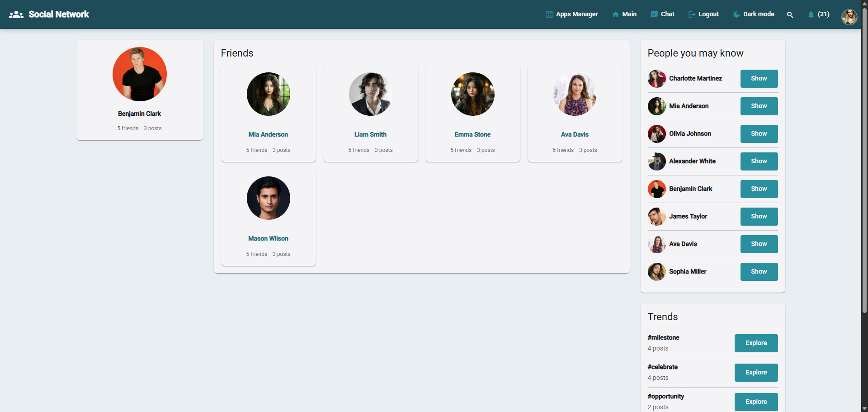Click the page vertical scrollbar

[864, 160]
